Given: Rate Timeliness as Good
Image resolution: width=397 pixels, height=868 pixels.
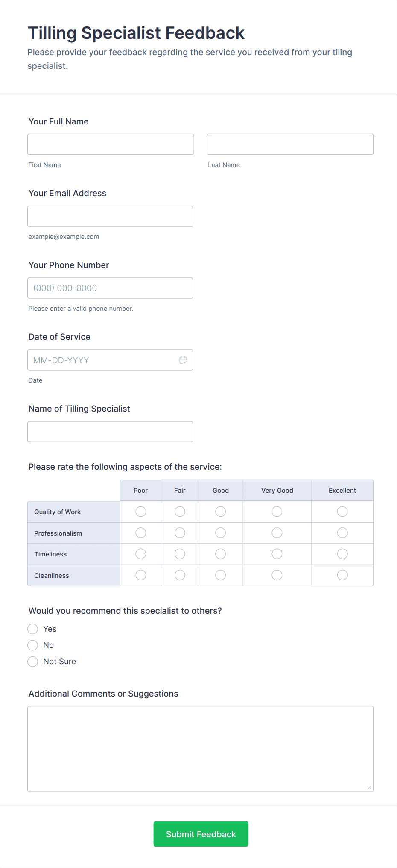Looking at the screenshot, I should pos(221,554).
